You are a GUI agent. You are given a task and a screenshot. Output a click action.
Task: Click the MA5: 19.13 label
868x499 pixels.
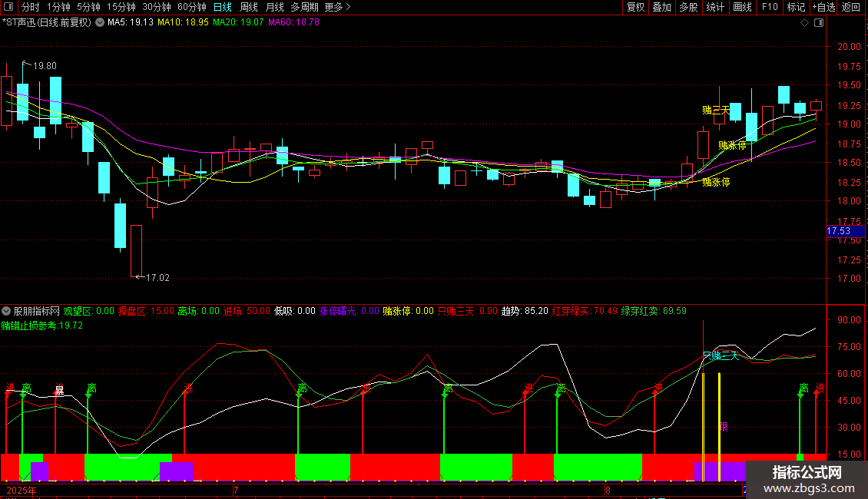(130, 23)
